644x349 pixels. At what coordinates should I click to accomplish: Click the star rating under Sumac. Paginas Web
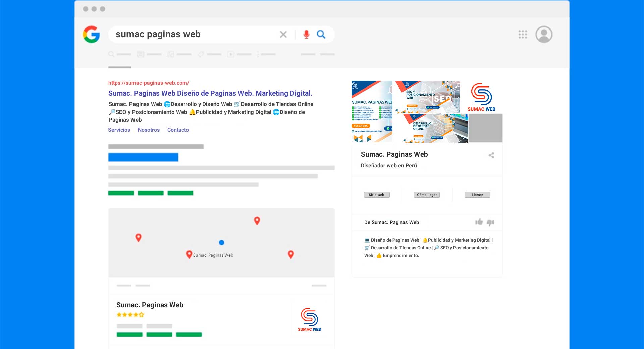pos(130,315)
